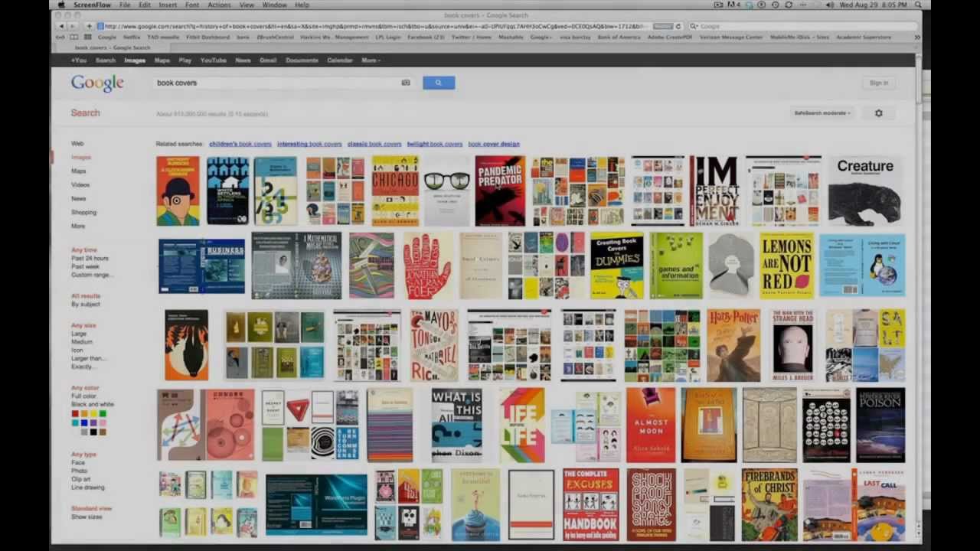Image resolution: width=980 pixels, height=551 pixels.
Task: Open Harry Potter book cover thumbnail
Action: [x=733, y=345]
